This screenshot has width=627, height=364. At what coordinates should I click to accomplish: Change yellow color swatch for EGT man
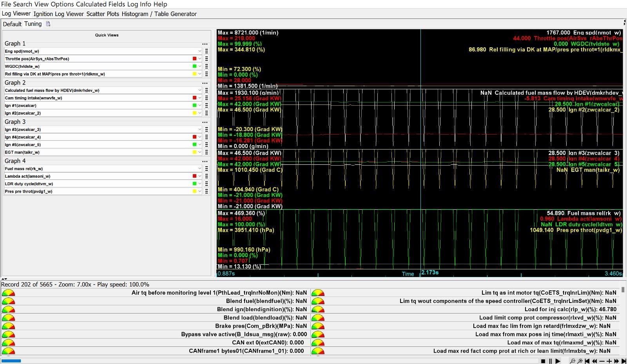pos(194,152)
